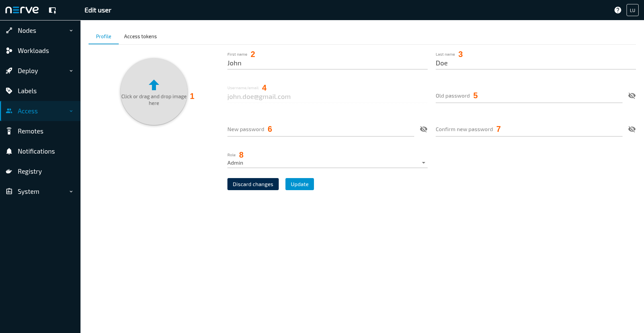Image resolution: width=644 pixels, height=333 pixels.
Task: Toggle the sidebar pin icon
Action: click(52, 10)
